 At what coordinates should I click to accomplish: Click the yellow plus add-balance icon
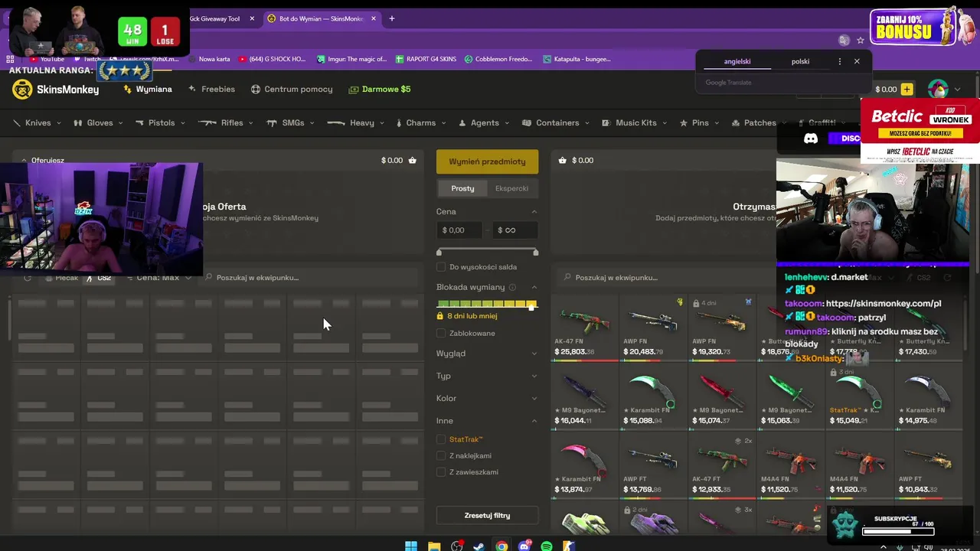pos(907,90)
